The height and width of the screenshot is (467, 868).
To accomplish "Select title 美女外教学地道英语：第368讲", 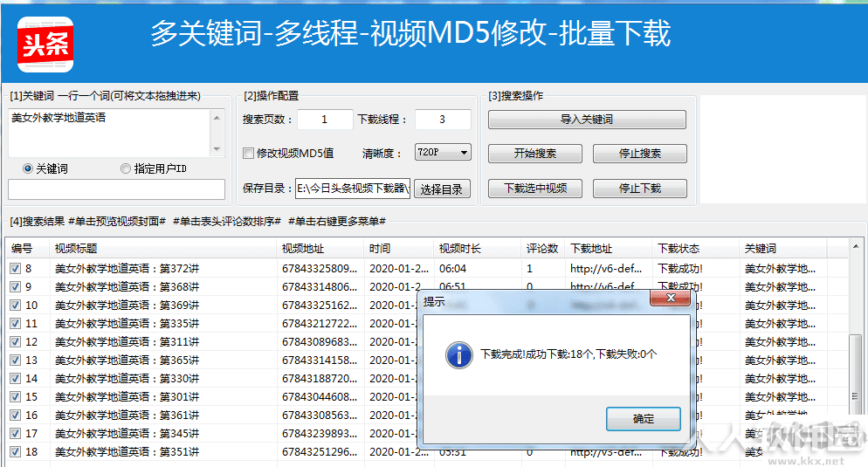I will point(127,287).
